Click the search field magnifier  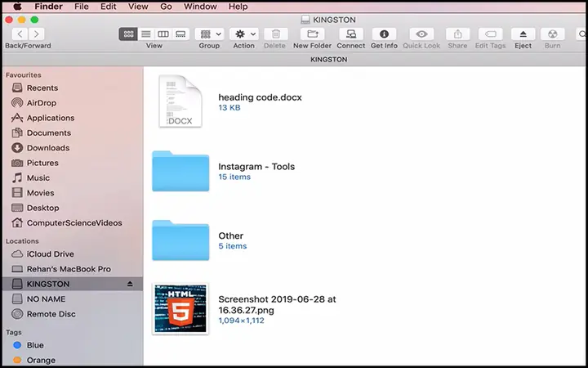(x=581, y=34)
